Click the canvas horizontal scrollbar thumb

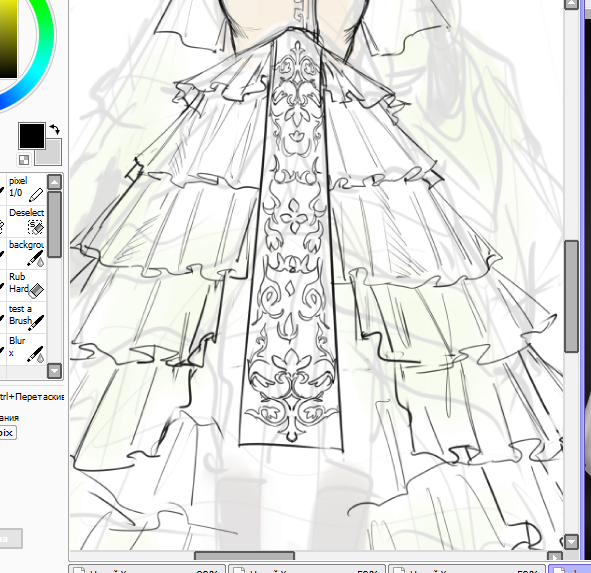tap(244, 556)
